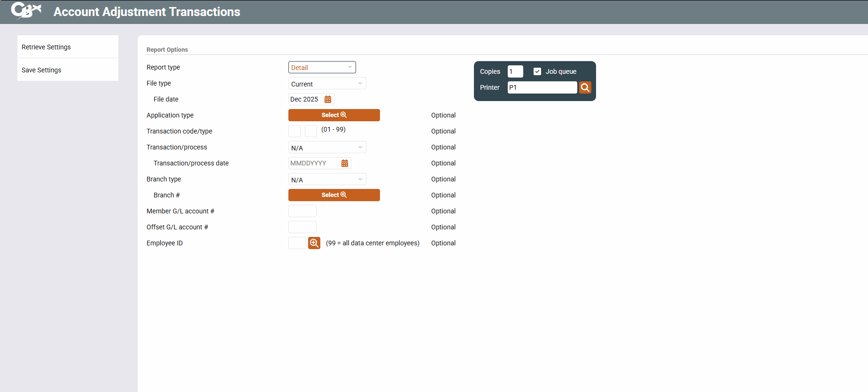Image resolution: width=868 pixels, height=392 pixels.
Task: Click the Copies input field
Action: tap(515, 71)
